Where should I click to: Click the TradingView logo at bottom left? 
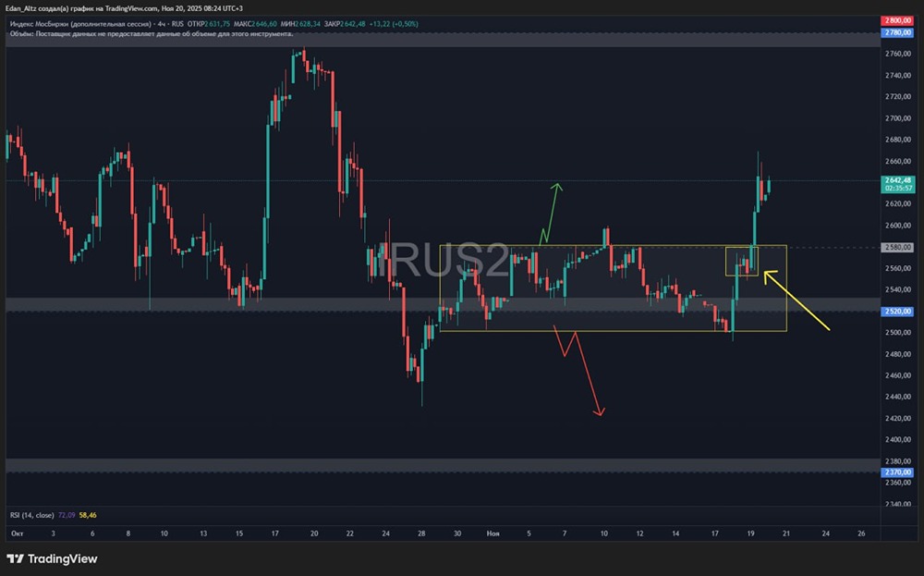(x=52, y=559)
